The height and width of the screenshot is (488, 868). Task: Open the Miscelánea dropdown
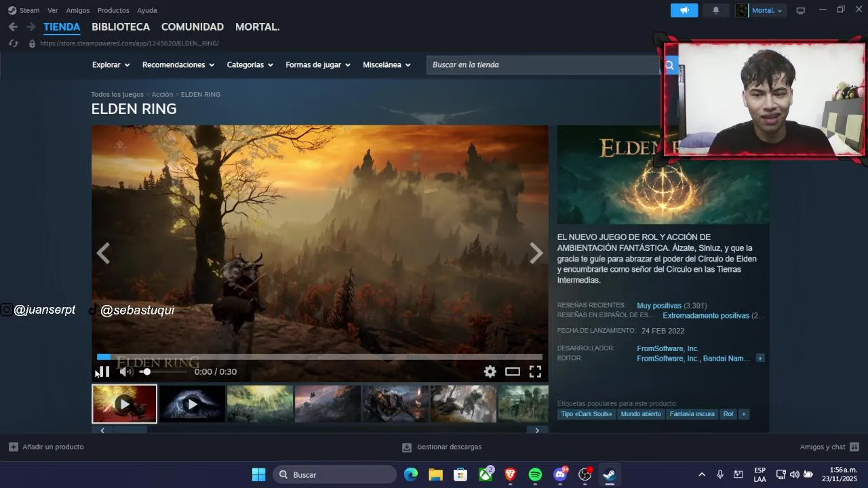pyautogui.click(x=387, y=65)
